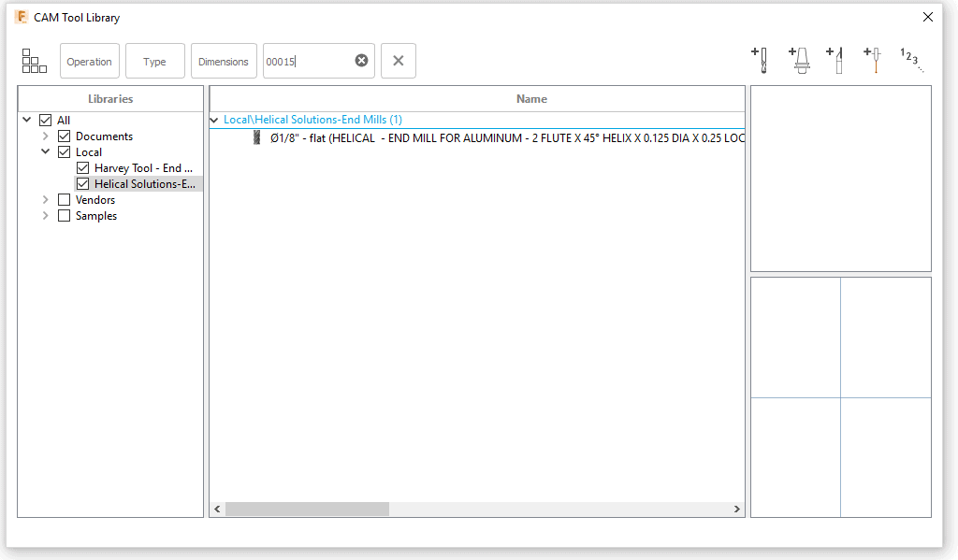
Task: Close the CAM Tool Library window
Action: pos(928,17)
